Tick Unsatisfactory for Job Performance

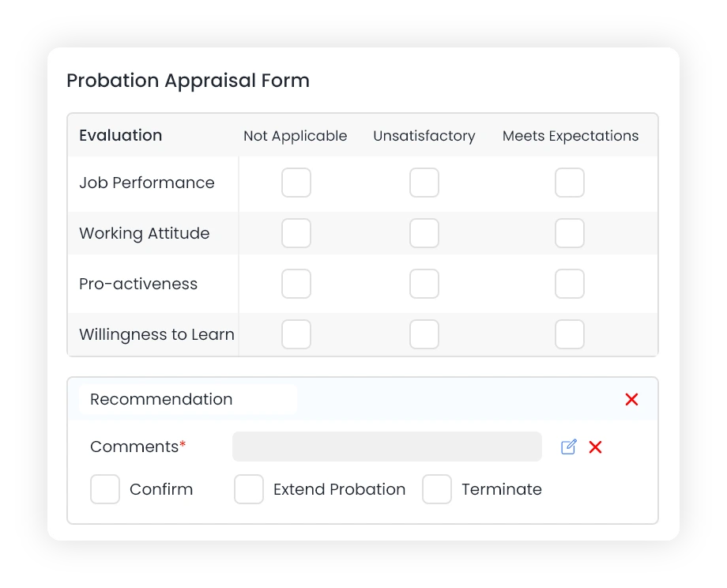pos(424,183)
